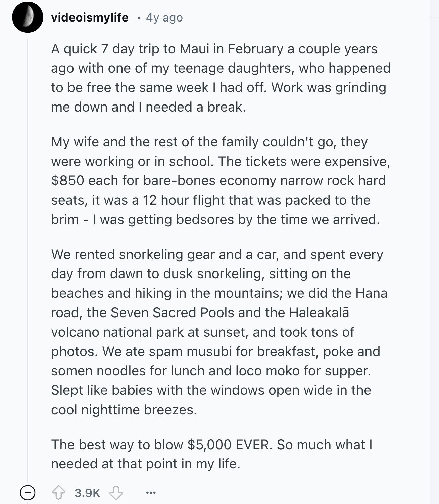Click the sentence 'The best way to blow $5,000 EVER'

(x=160, y=445)
